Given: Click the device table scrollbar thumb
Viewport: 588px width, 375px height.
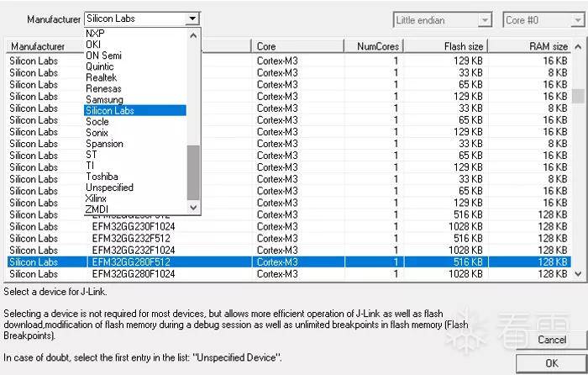Looking at the screenshot, I should tap(578, 96).
